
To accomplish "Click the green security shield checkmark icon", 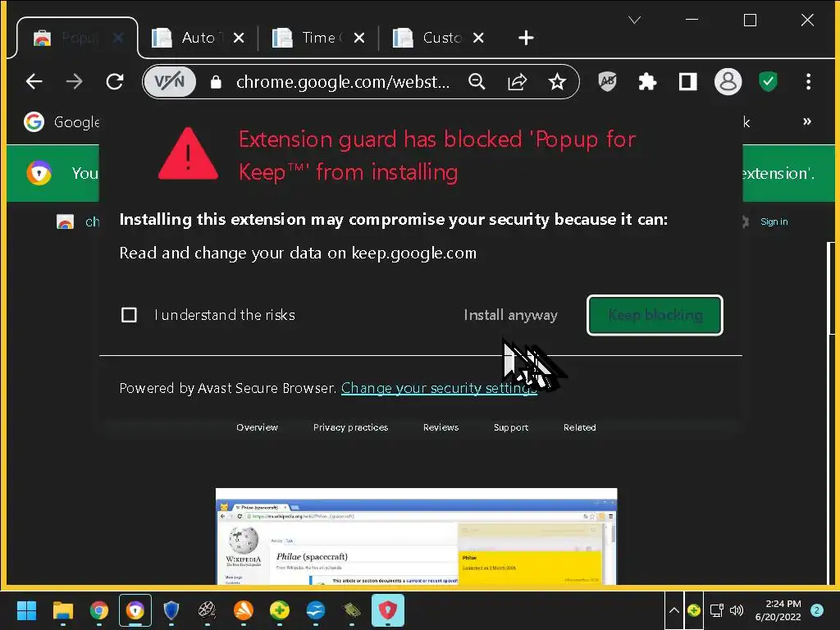I will [x=768, y=81].
